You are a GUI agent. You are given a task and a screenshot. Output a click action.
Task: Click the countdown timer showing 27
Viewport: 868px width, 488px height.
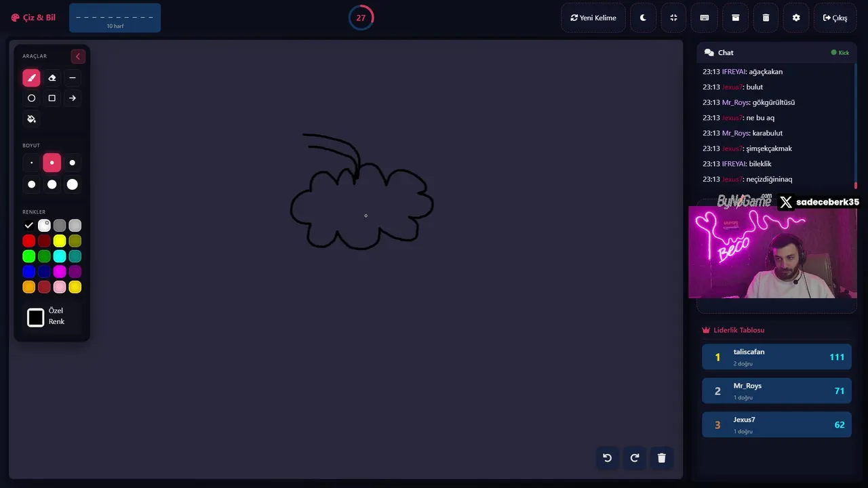[x=361, y=18]
